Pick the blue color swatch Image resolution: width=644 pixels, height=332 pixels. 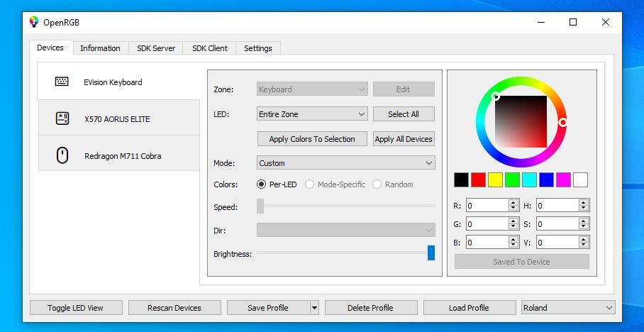546,180
